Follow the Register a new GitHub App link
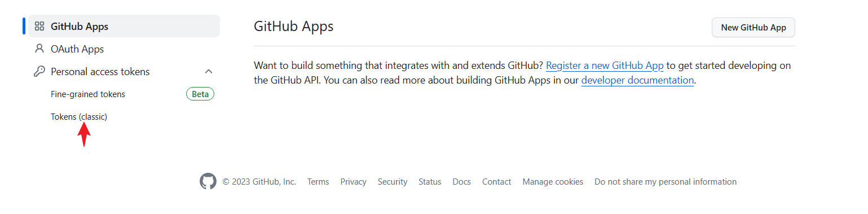This screenshot has height=214, width=868. 605,65
